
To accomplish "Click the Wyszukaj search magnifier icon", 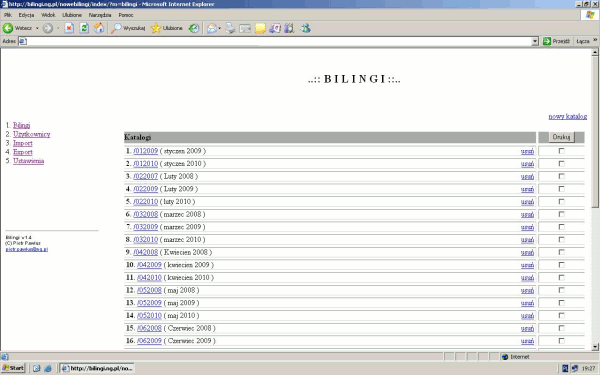I will coord(116,28).
